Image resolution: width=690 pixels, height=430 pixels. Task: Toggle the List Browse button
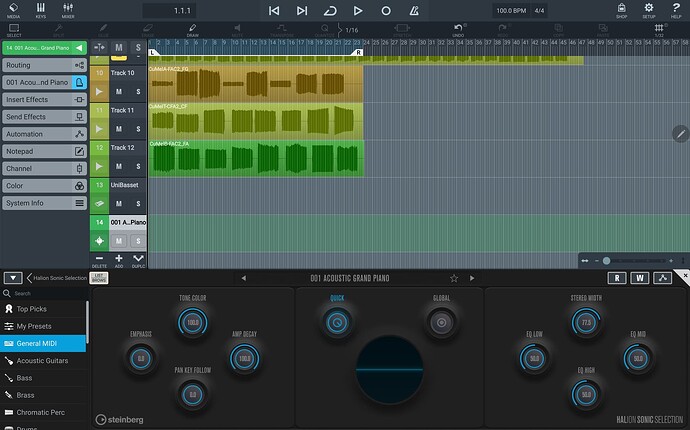(99, 278)
